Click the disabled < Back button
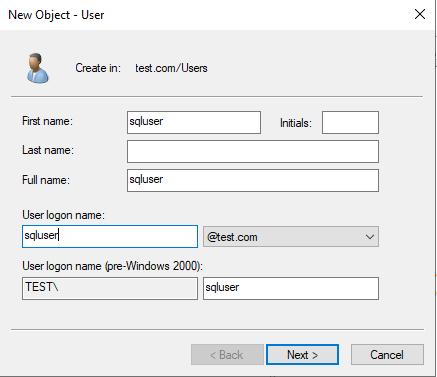 click(x=227, y=355)
